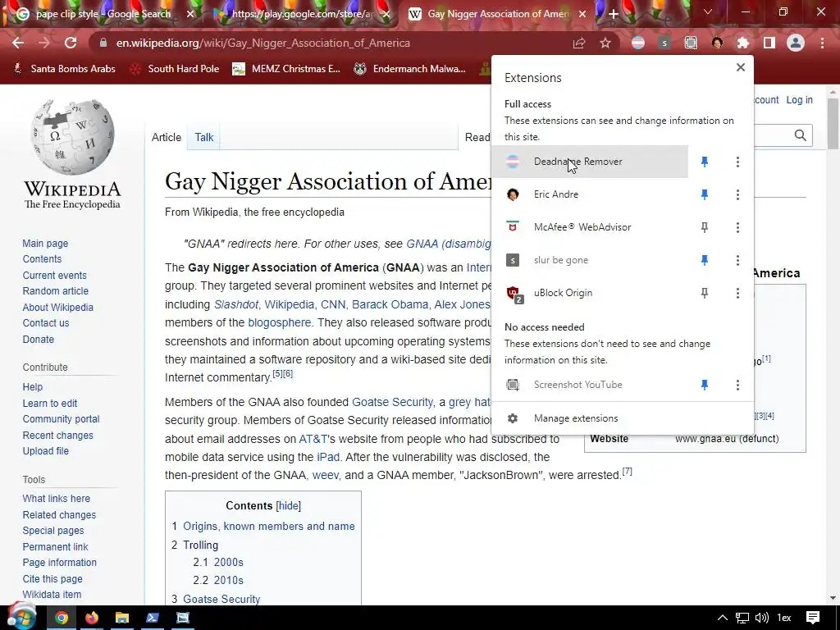Viewport: 840px width, 630px height.
Task: Follow the Goatse Security article link
Action: tap(392, 402)
